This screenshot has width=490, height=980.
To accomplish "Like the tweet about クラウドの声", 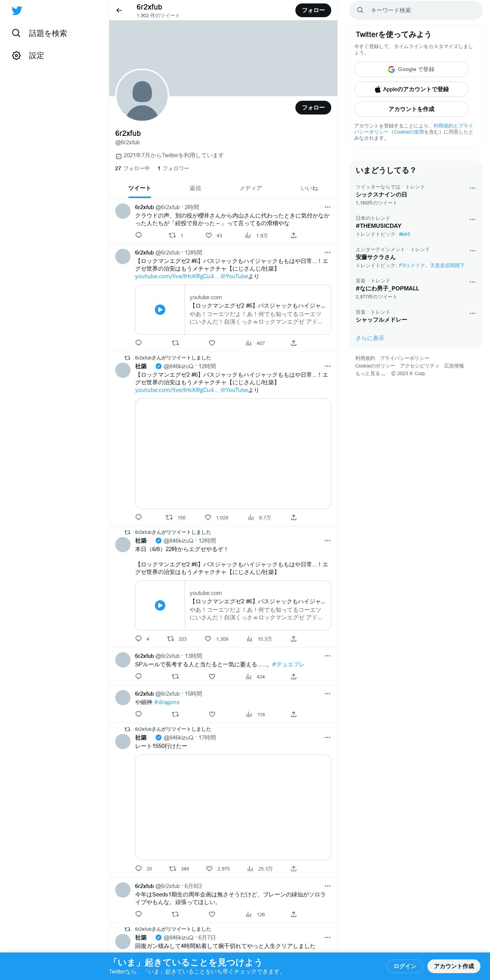I will coord(209,235).
